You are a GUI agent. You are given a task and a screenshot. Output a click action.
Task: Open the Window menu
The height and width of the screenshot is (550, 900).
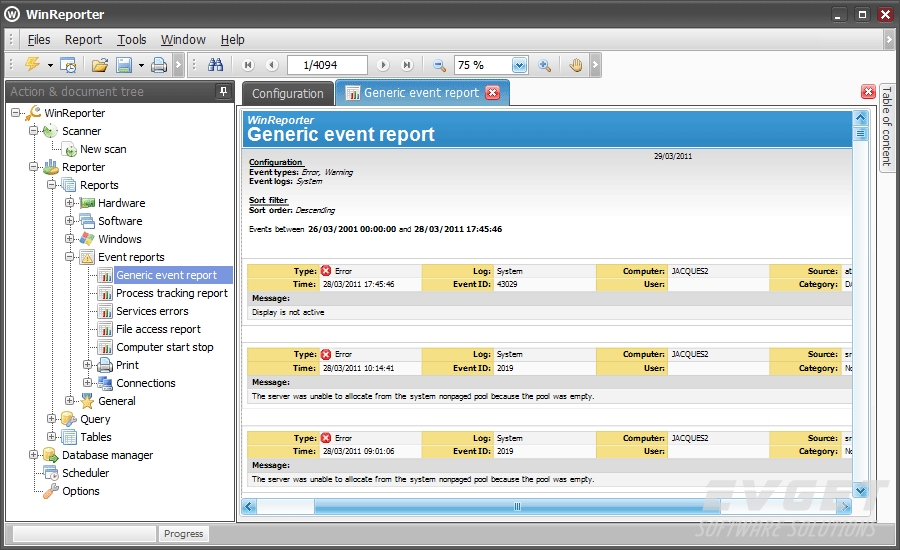coord(183,40)
